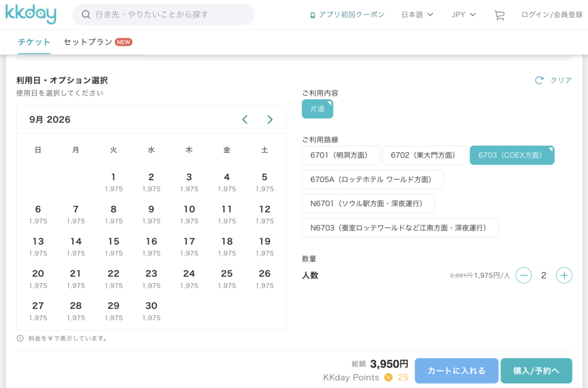Select September 8 on calendar
Viewport: 588px width, 388px height.
coord(114,214)
